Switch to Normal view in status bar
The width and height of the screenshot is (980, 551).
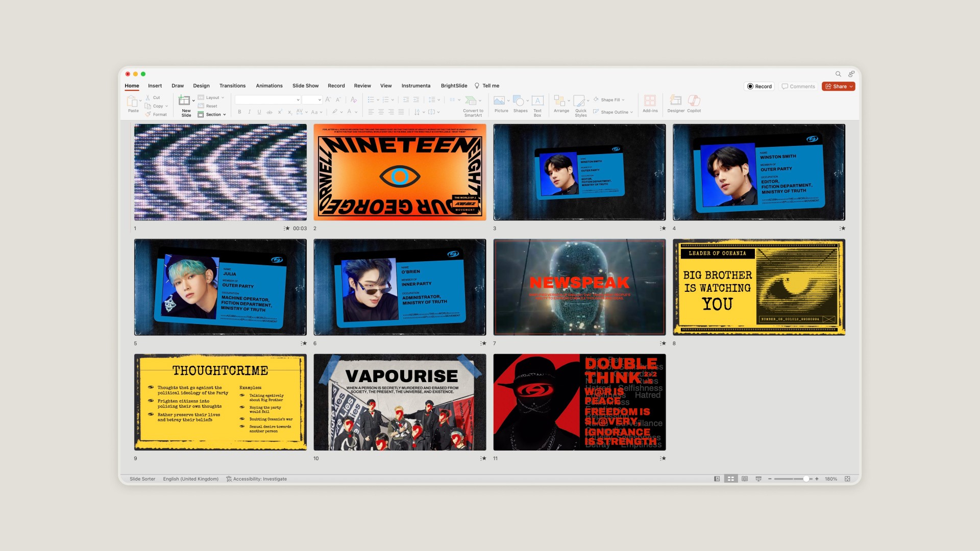pos(717,479)
